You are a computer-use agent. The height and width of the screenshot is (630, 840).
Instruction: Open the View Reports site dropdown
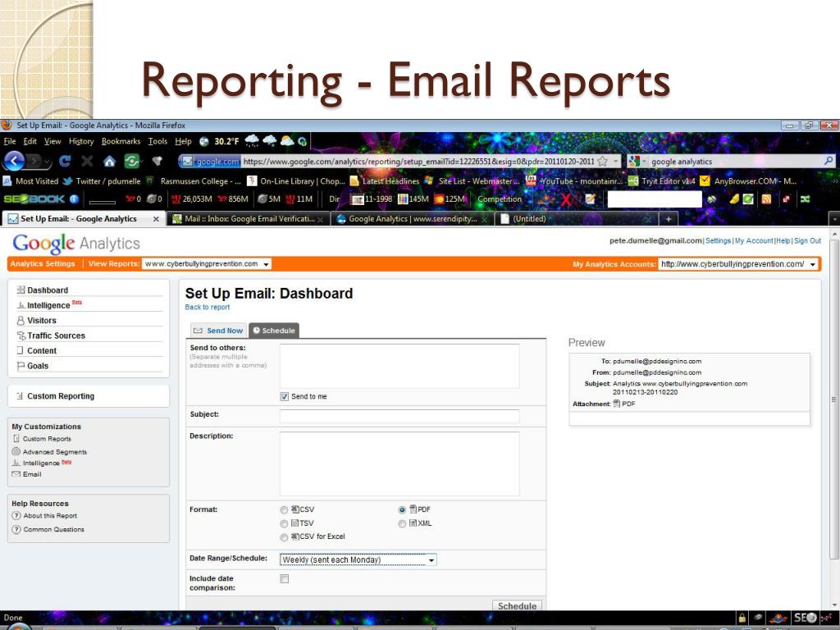pyautogui.click(x=206, y=263)
